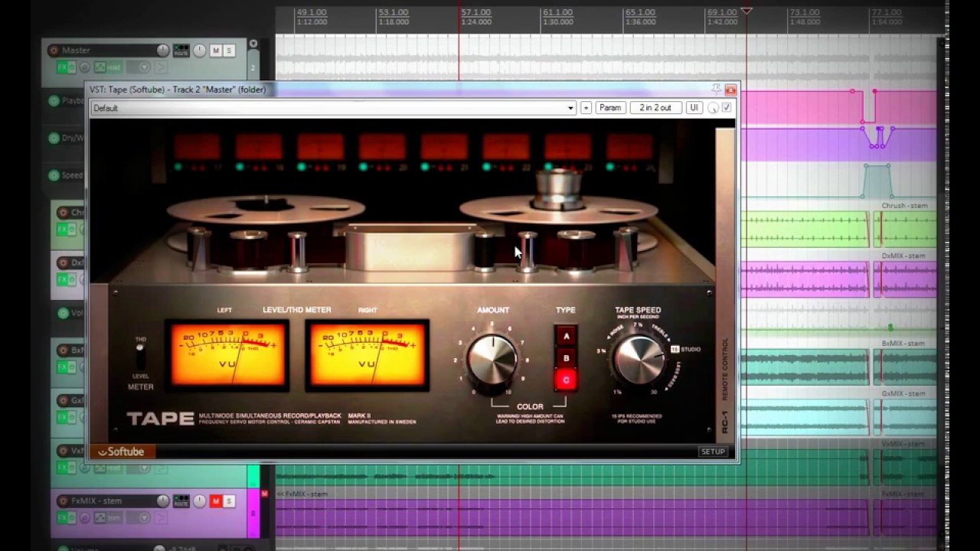Arm record on the DxMIX track
Viewport: 980px width, 551px height.
point(64,262)
